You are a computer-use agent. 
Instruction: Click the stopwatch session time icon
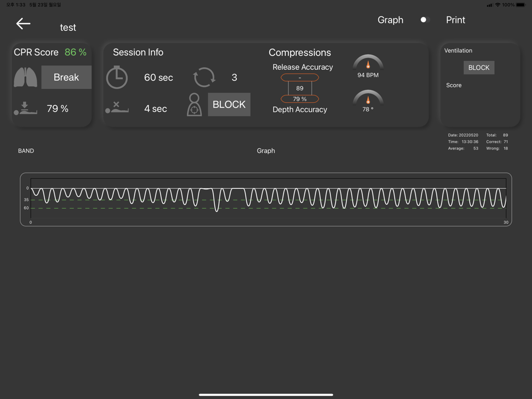coord(117,77)
